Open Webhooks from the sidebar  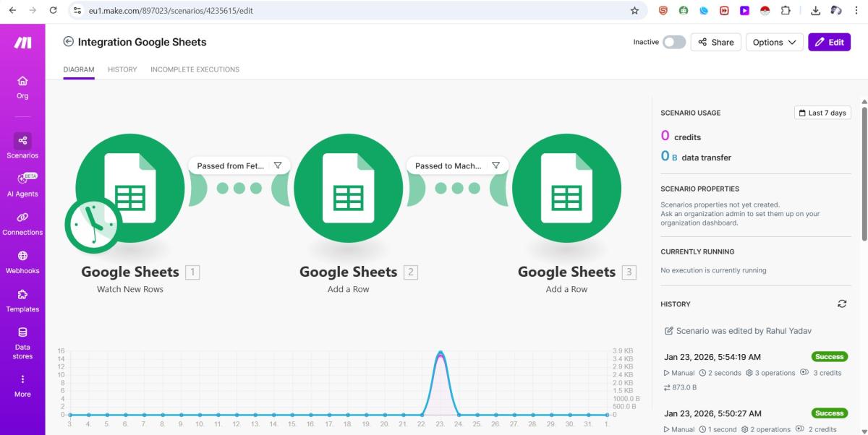pyautogui.click(x=22, y=262)
